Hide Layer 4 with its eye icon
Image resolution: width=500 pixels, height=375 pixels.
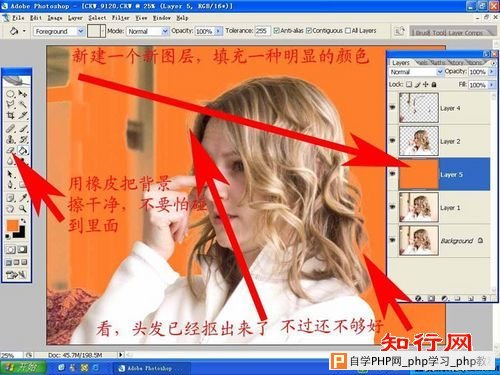click(392, 107)
